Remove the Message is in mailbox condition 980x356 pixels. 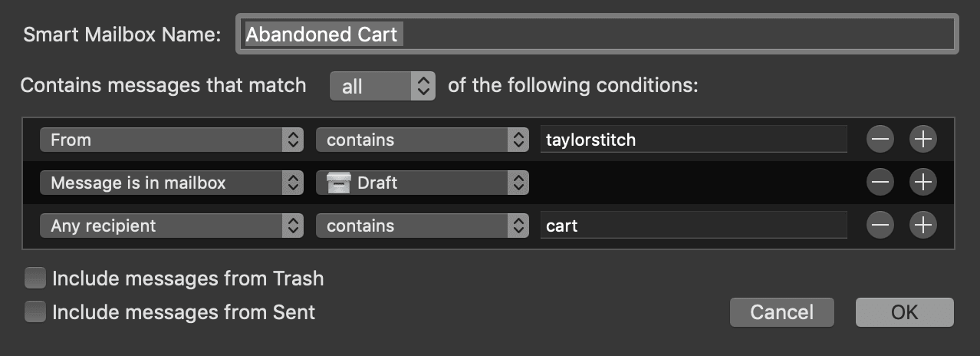[880, 182]
